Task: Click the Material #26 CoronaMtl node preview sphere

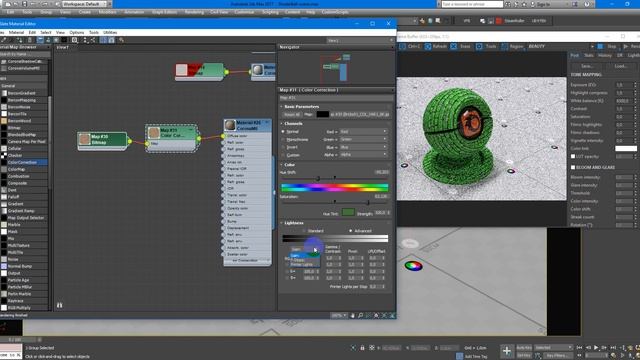Action: click(x=230, y=125)
